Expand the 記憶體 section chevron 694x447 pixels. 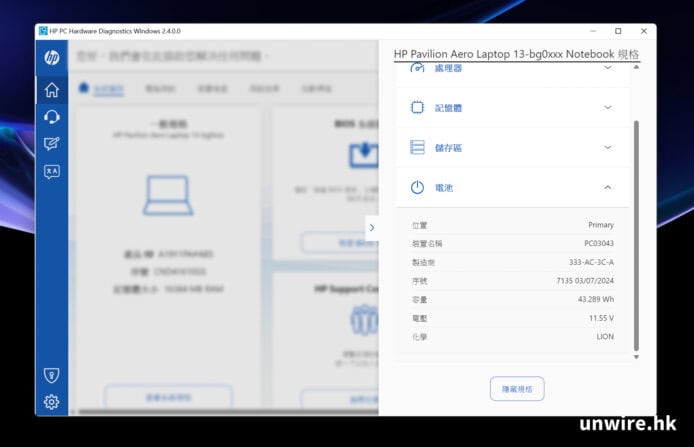point(607,107)
